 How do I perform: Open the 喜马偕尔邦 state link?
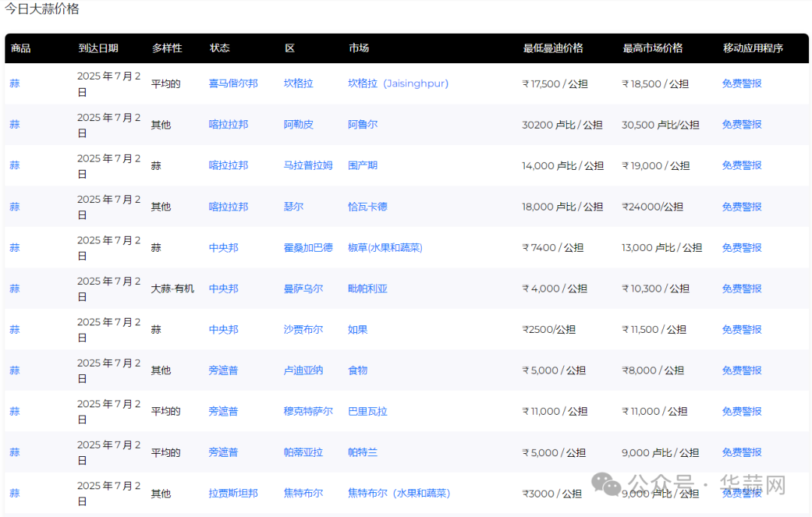click(233, 83)
